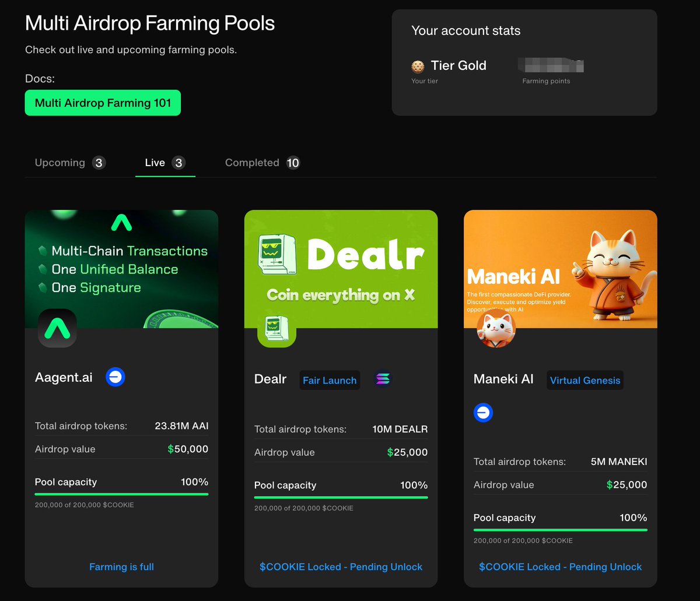Click the Maneki AI cat avatar

pos(496,328)
